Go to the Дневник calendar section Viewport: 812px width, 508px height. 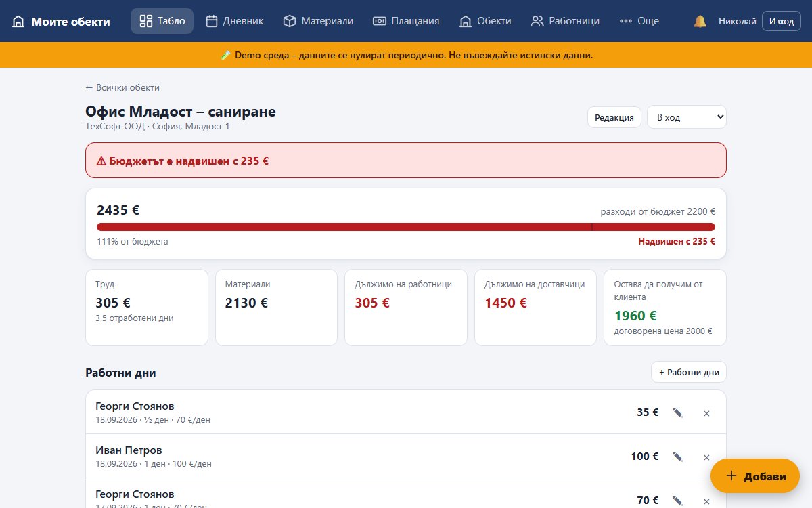pyautogui.click(x=234, y=21)
